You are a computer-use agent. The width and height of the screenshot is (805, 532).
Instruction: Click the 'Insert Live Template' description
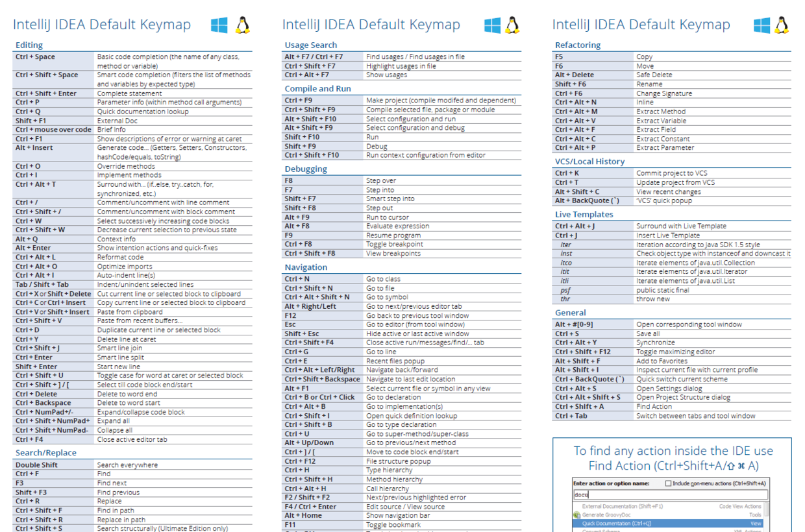668,236
